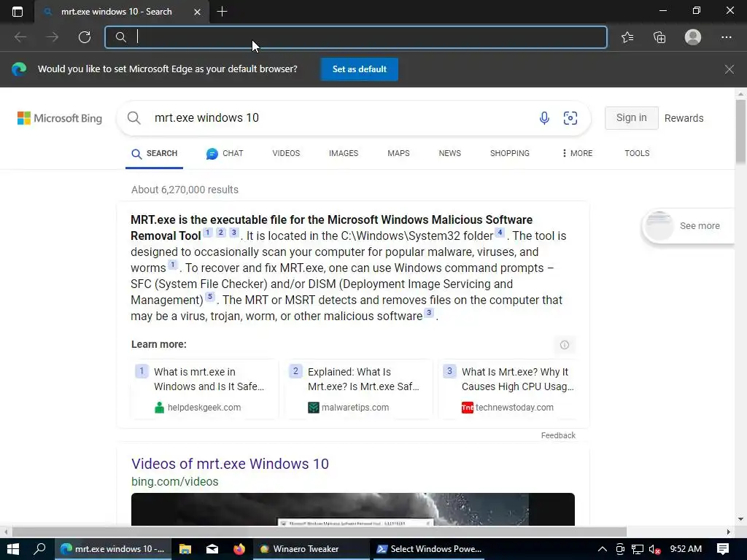Click the See more side button
The image size is (747, 560).
[x=688, y=226]
